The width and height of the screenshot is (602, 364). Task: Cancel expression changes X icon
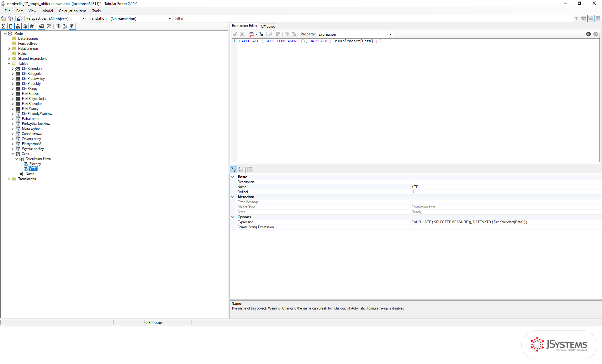242,34
